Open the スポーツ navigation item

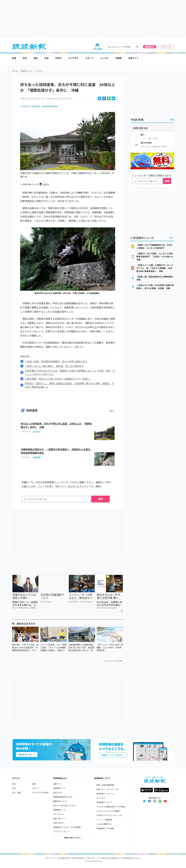[x=90, y=58]
